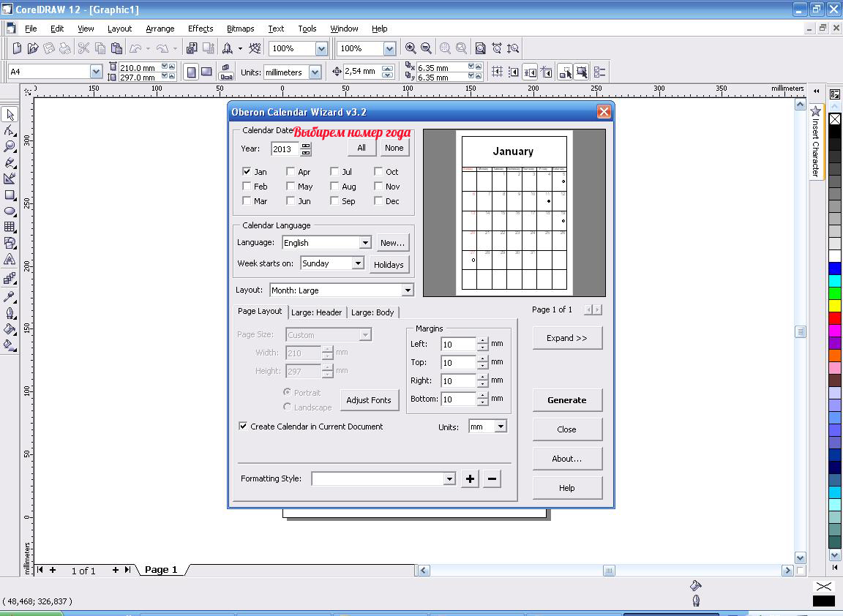Check the Feb month checkbox
The width and height of the screenshot is (843, 616).
246,186
